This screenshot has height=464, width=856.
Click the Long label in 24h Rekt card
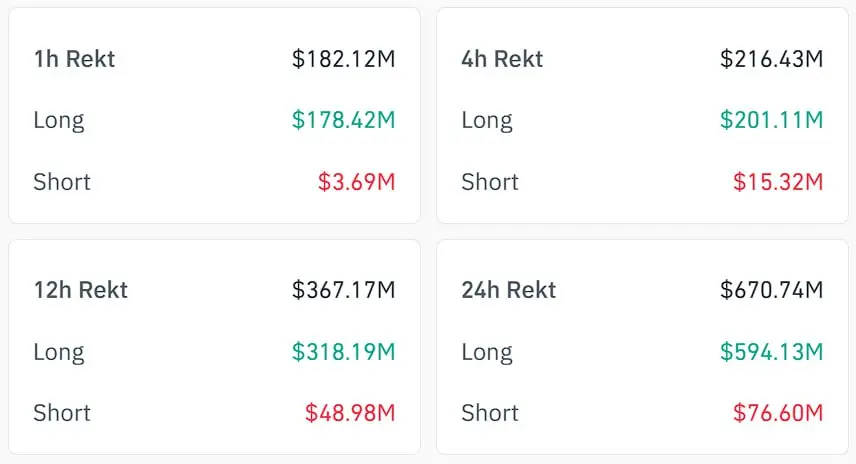click(486, 352)
